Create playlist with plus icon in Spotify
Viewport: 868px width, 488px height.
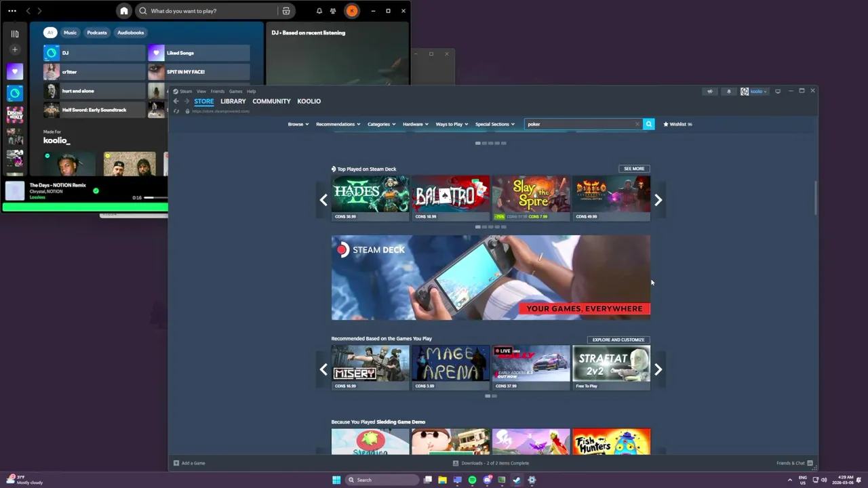15,49
